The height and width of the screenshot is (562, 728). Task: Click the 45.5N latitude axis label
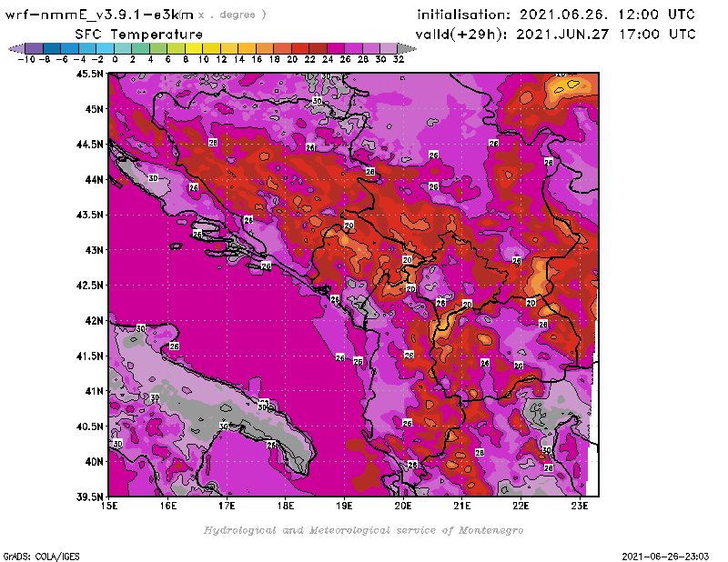(x=89, y=74)
